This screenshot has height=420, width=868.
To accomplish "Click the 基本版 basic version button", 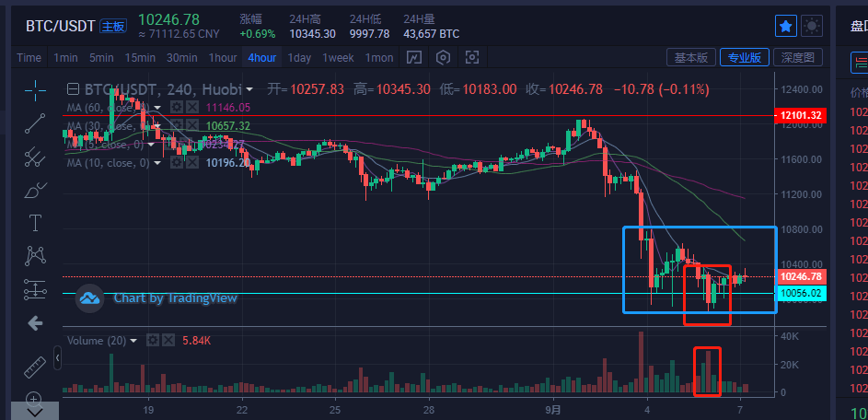I will click(x=691, y=57).
